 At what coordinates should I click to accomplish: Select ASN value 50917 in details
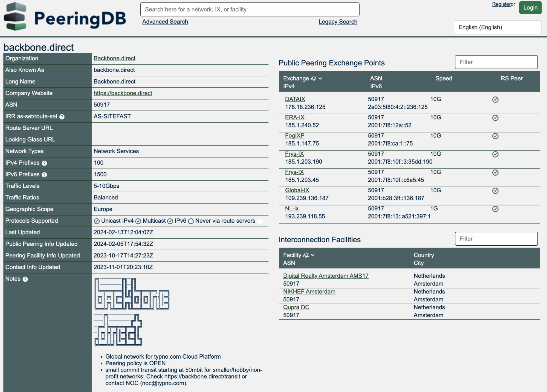[102, 105]
